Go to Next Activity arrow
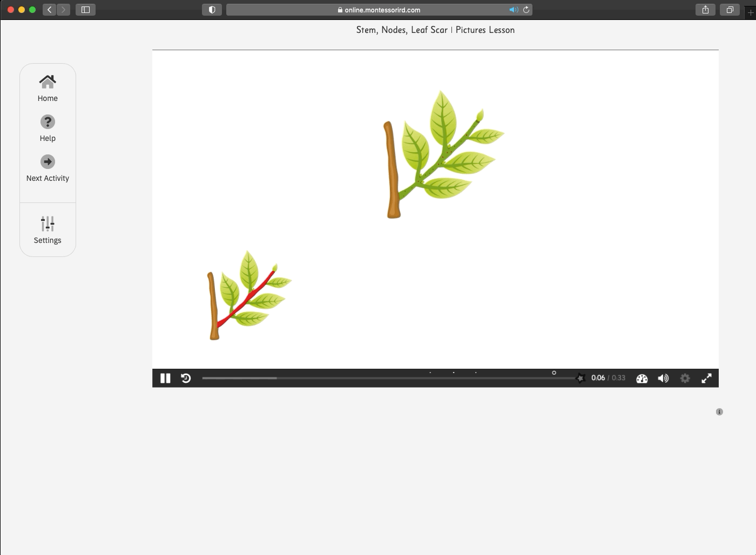756x555 pixels. tap(48, 161)
